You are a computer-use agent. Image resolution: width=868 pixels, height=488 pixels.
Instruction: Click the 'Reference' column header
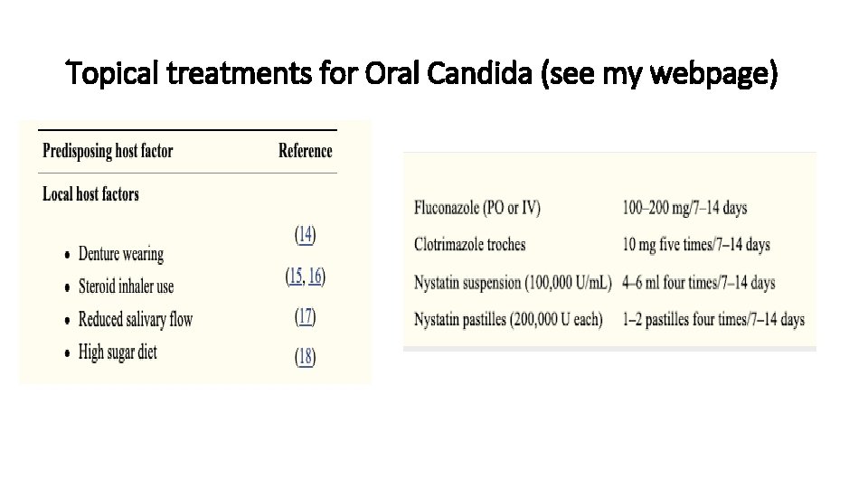pos(306,151)
